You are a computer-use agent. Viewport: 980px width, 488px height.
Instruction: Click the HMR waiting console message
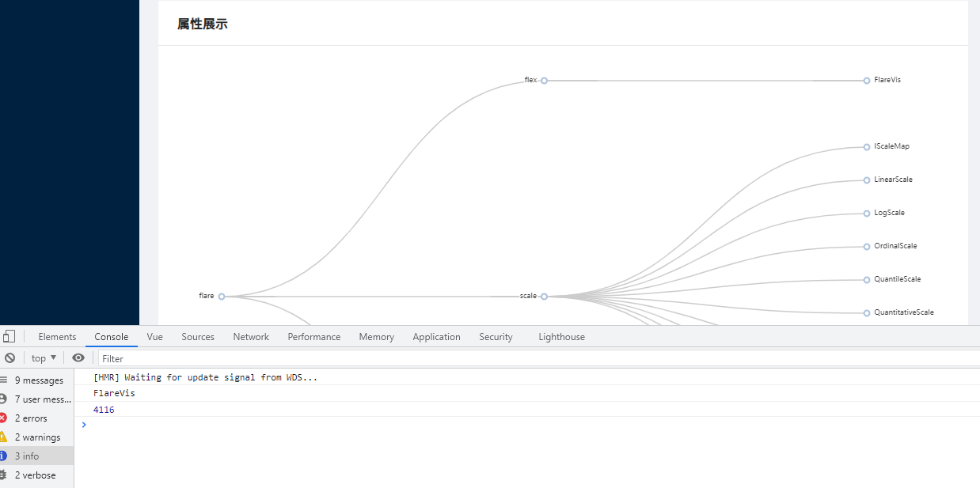pyautogui.click(x=205, y=377)
